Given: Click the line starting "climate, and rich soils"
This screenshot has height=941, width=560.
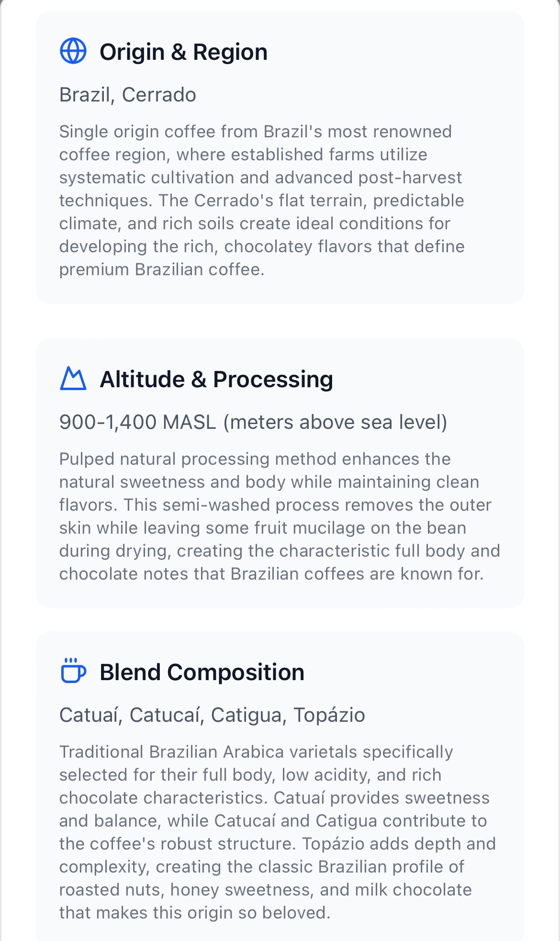Looking at the screenshot, I should (255, 224).
